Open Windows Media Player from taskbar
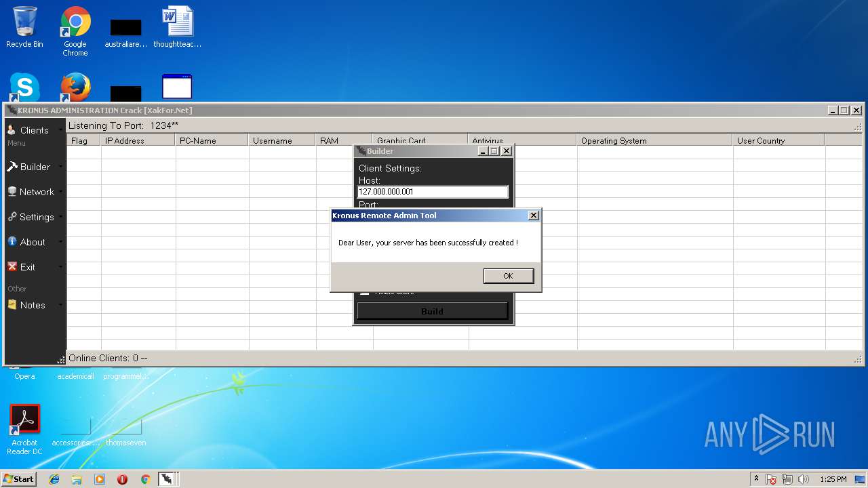The height and width of the screenshot is (488, 868). tap(100, 479)
